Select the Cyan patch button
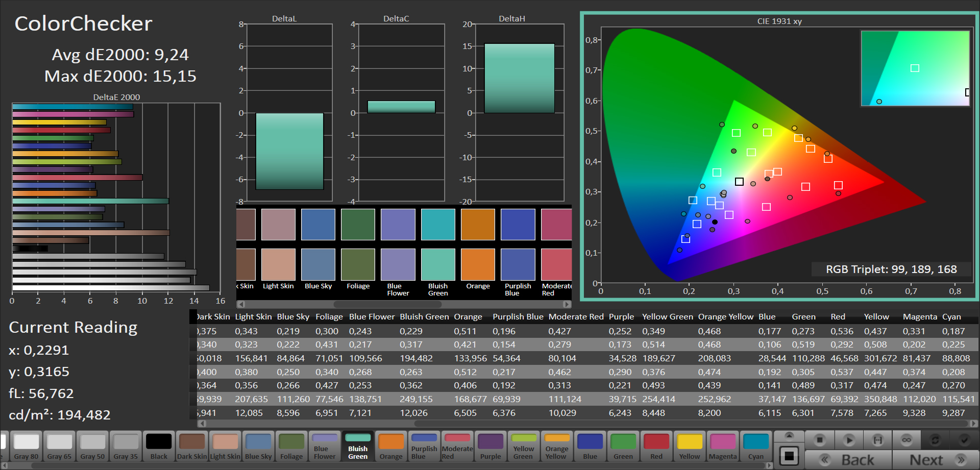Screen dimensions: 980x470 coord(756,447)
